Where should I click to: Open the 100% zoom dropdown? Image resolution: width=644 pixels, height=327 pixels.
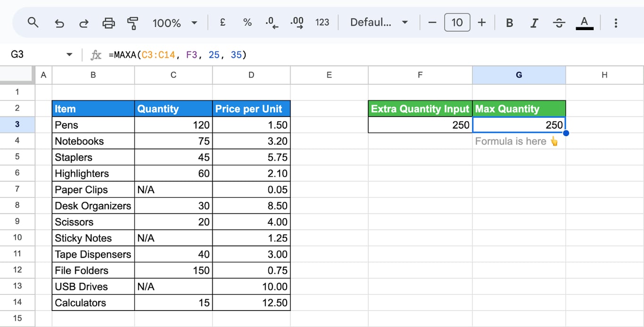click(175, 23)
